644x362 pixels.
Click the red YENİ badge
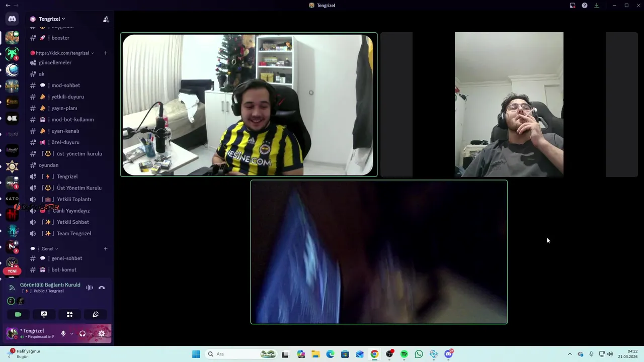[12, 271]
